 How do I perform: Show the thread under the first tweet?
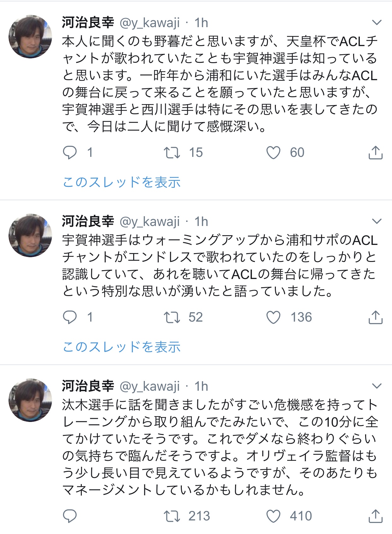pos(122,182)
